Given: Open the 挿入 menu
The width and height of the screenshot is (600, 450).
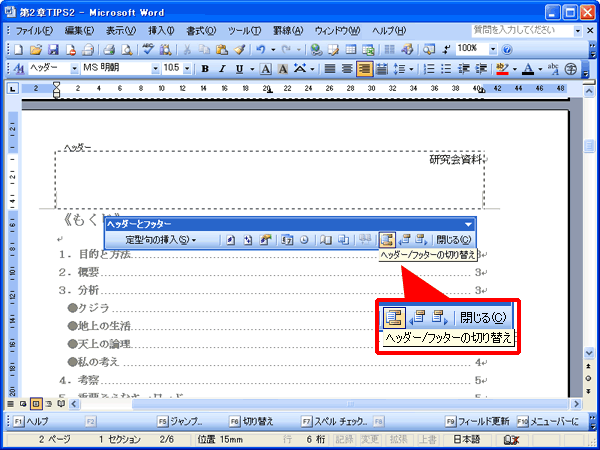Looking at the screenshot, I should pos(161,31).
